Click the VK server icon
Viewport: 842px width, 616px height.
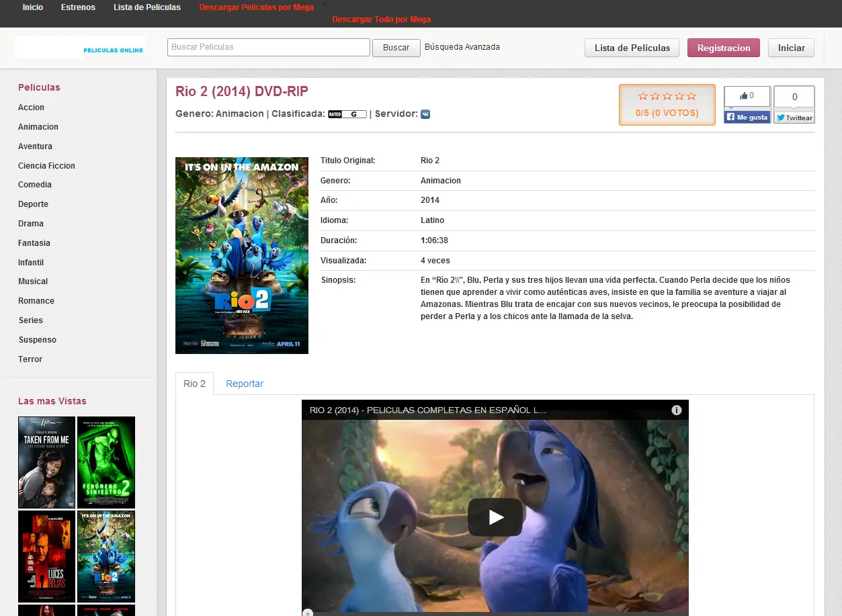click(x=425, y=114)
